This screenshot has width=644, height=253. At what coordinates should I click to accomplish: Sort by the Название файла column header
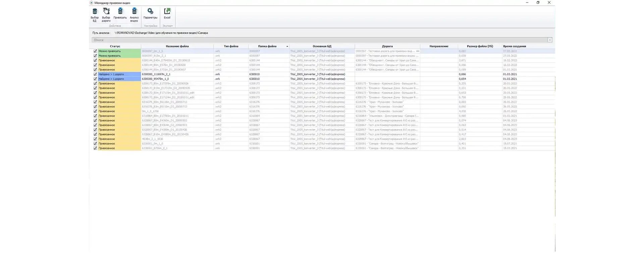177,46
